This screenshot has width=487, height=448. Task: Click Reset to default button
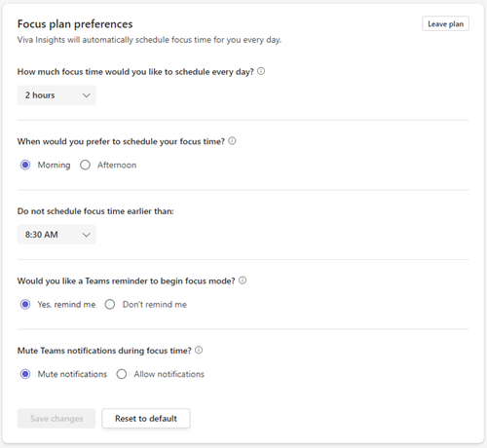146,418
